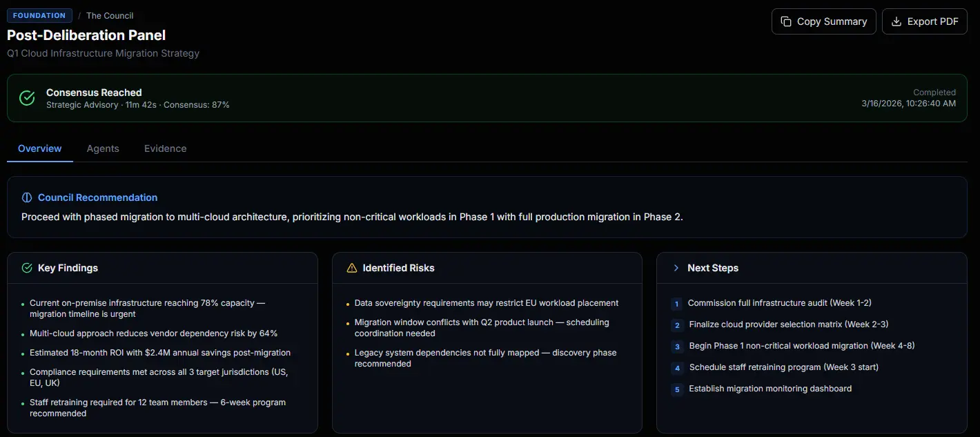Click the legacy system dependencies risk

pyautogui.click(x=486, y=358)
